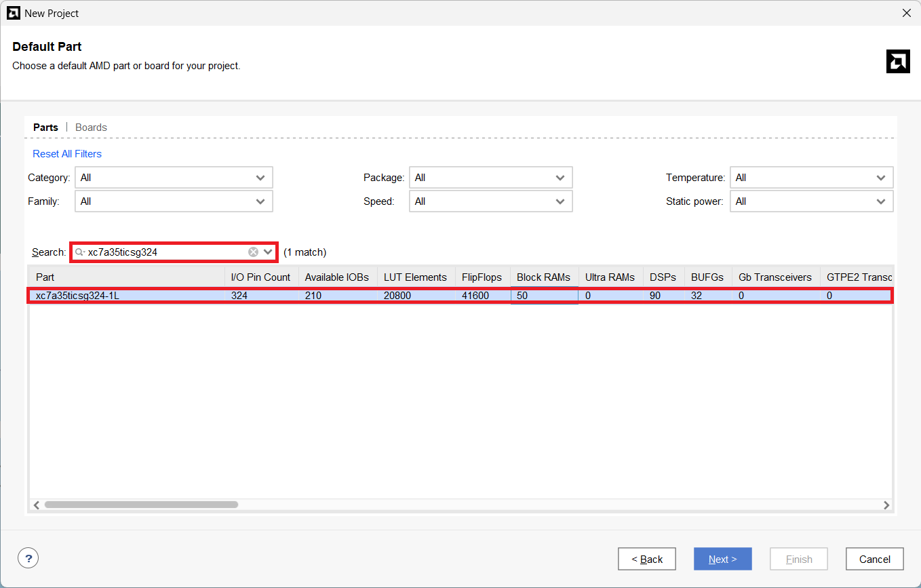
Task: Expand the Speed dropdown
Action: click(x=490, y=201)
